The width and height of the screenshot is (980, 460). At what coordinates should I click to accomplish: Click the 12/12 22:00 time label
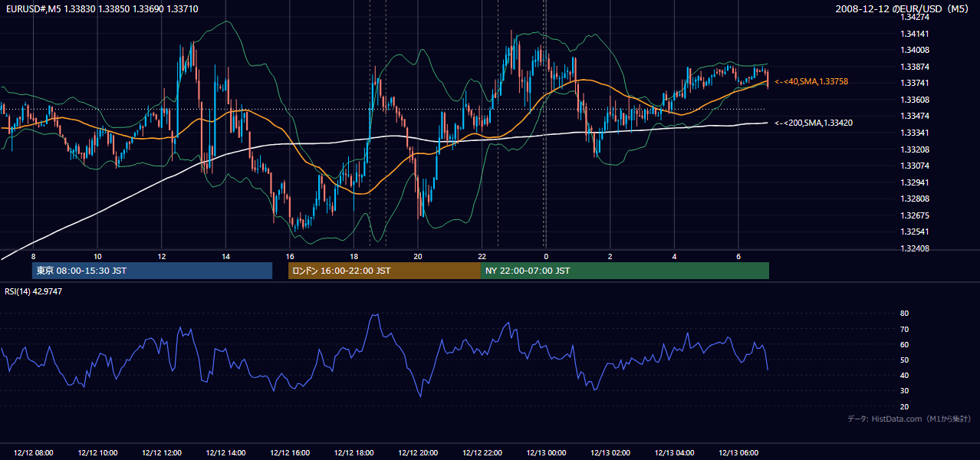click(482, 453)
